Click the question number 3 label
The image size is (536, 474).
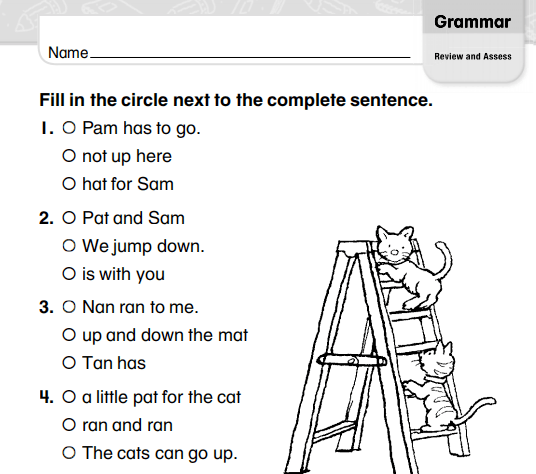tap(46, 307)
